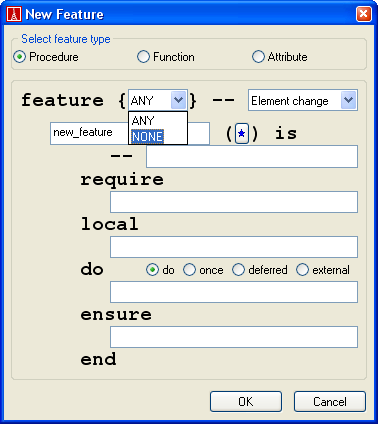This screenshot has width=378, height=424.
Task: Collapse the ANY export dropdown arrow
Action: (x=179, y=100)
